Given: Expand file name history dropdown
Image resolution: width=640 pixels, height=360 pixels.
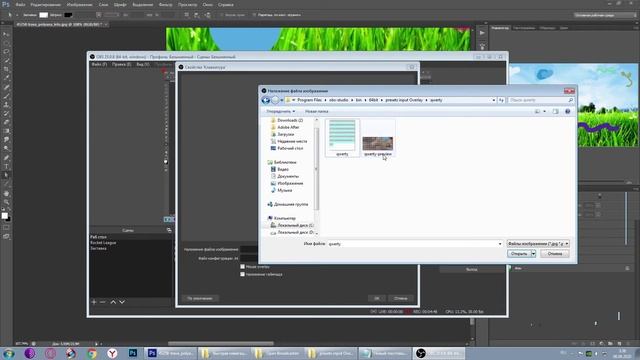Looking at the screenshot, I should pyautogui.click(x=500, y=244).
